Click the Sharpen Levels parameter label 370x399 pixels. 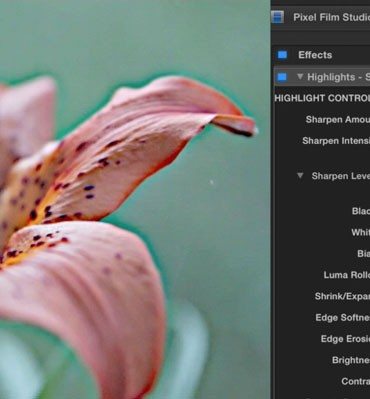tap(341, 176)
